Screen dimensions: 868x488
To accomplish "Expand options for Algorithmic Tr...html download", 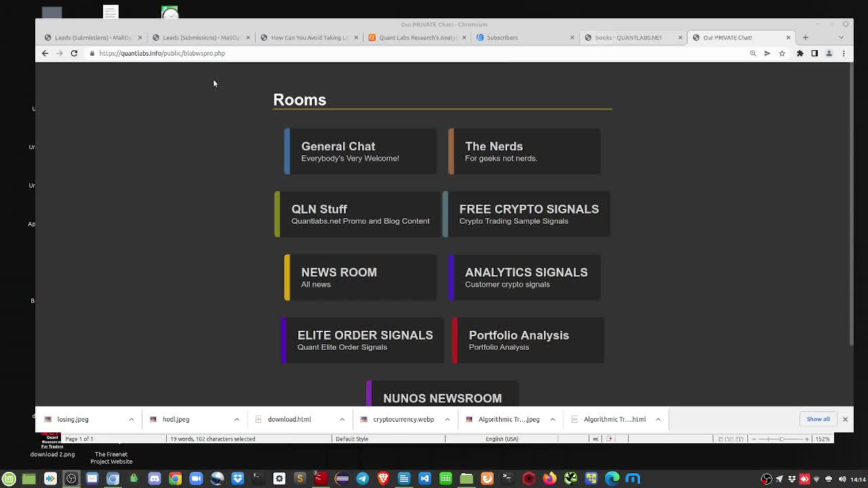I will pos(658,419).
